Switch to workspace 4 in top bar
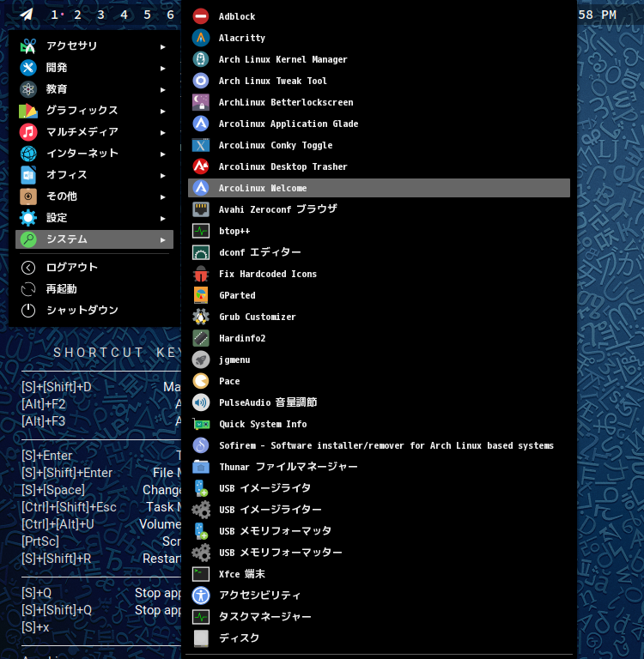This screenshot has width=644, height=659. (124, 15)
